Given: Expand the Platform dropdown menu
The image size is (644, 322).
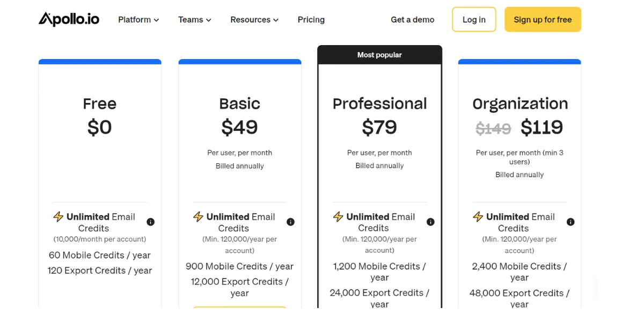Looking at the screenshot, I should pos(138,20).
